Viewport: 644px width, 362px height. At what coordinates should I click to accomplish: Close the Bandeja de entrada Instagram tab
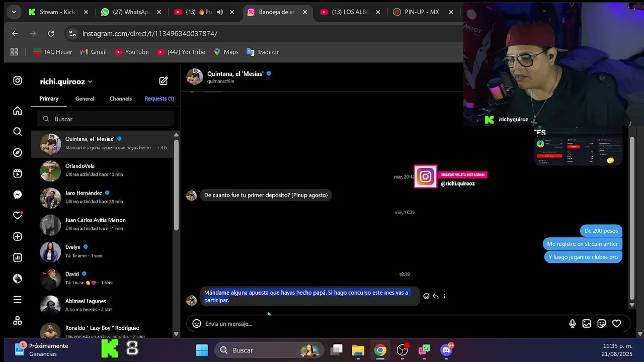(x=305, y=12)
